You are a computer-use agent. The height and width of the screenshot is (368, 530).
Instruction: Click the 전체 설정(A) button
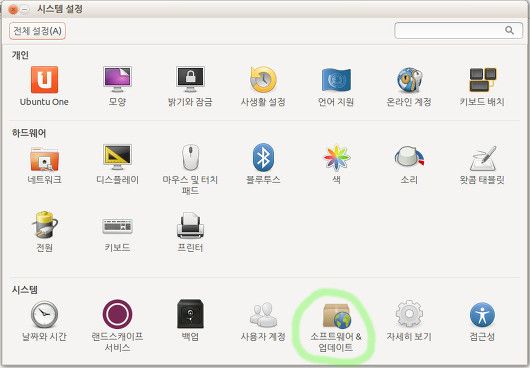click(38, 31)
